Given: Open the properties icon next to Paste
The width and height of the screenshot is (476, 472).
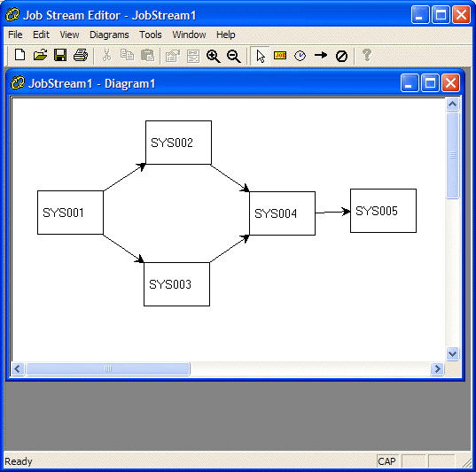Looking at the screenshot, I should coord(173,56).
